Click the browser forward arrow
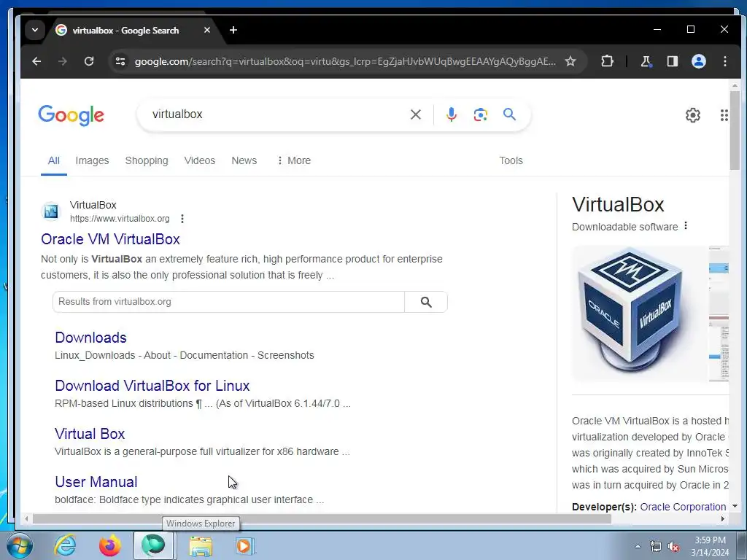This screenshot has height=560, width=747. [63, 61]
